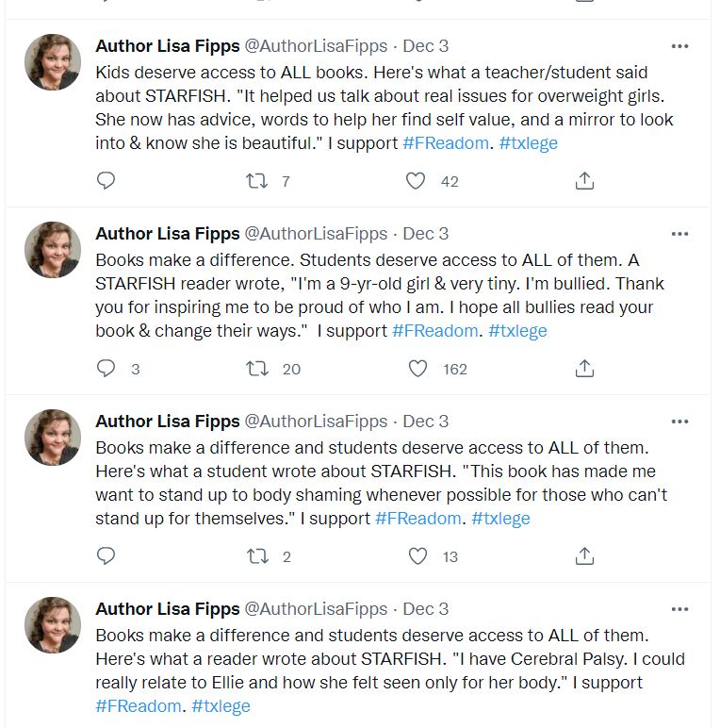This screenshot has width=720, height=728.
Task: Retweet the body shaming tweet
Action: click(x=256, y=555)
